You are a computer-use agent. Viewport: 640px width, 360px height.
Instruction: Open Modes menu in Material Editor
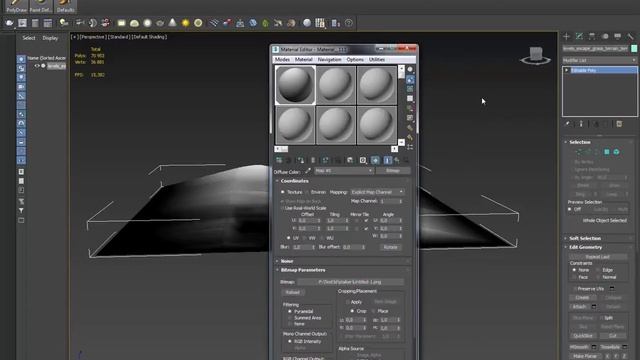[282, 60]
